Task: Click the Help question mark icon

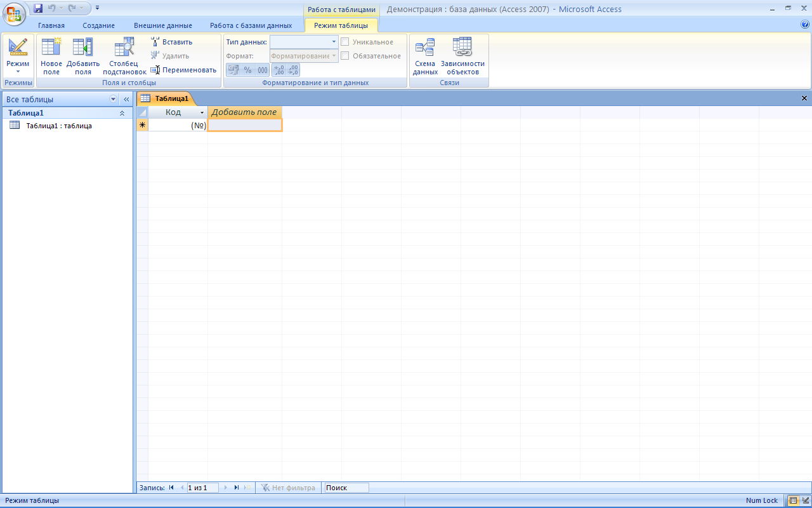Action: click(805, 25)
